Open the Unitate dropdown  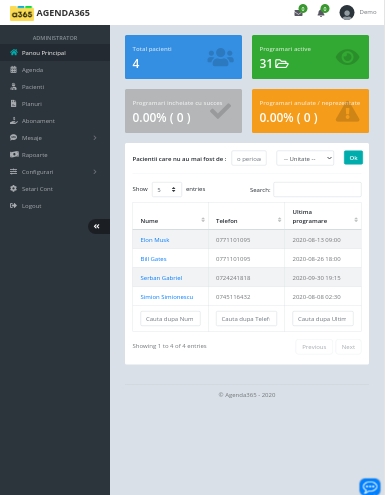[x=305, y=158]
